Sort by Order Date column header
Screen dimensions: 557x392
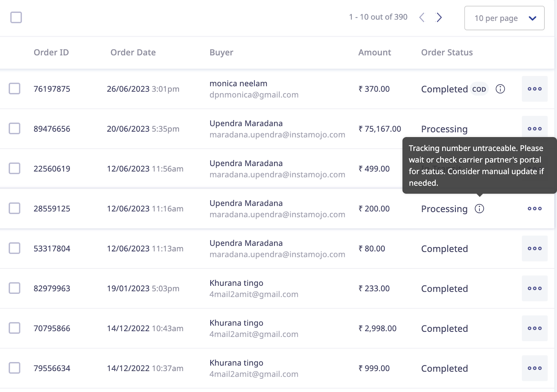(133, 53)
